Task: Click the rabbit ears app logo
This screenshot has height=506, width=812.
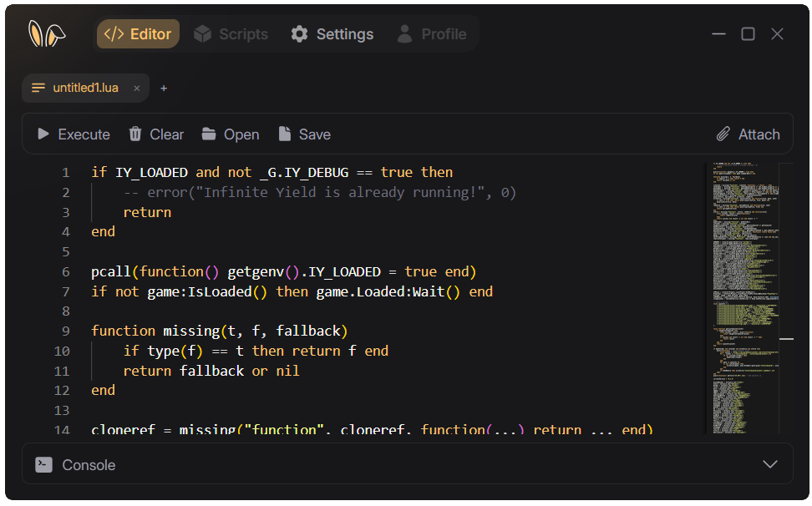Action: pyautogui.click(x=47, y=33)
